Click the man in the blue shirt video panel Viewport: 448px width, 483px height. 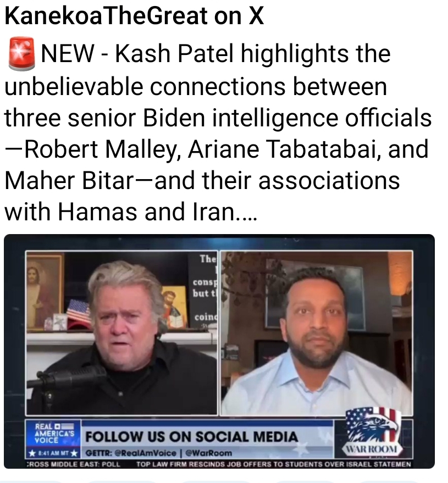[x=317, y=334]
